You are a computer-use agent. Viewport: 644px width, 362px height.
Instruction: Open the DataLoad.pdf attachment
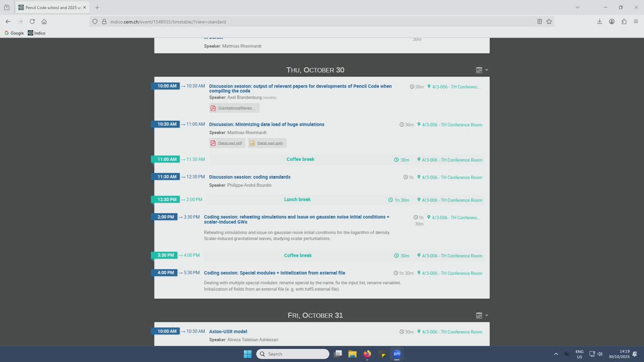pos(227,143)
